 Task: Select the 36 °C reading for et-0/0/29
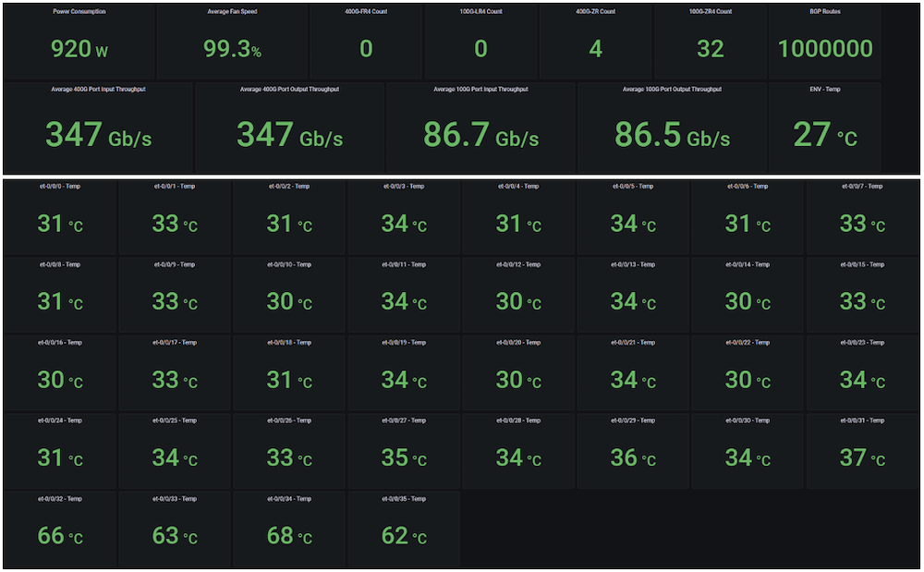pyautogui.click(x=633, y=457)
